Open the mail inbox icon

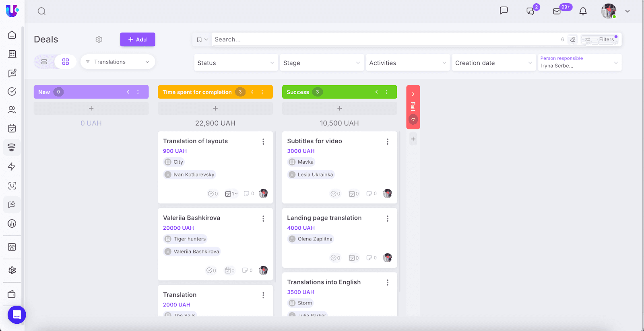pos(557,11)
